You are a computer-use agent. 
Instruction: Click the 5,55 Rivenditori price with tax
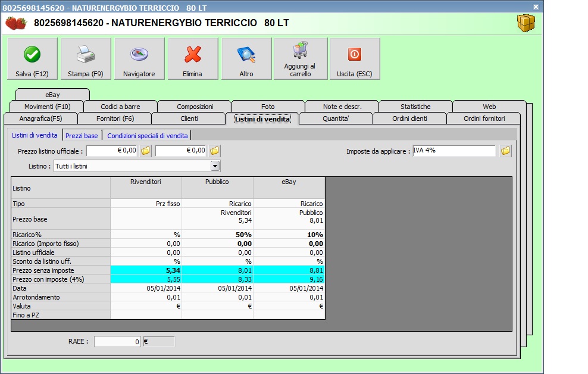tap(146, 279)
